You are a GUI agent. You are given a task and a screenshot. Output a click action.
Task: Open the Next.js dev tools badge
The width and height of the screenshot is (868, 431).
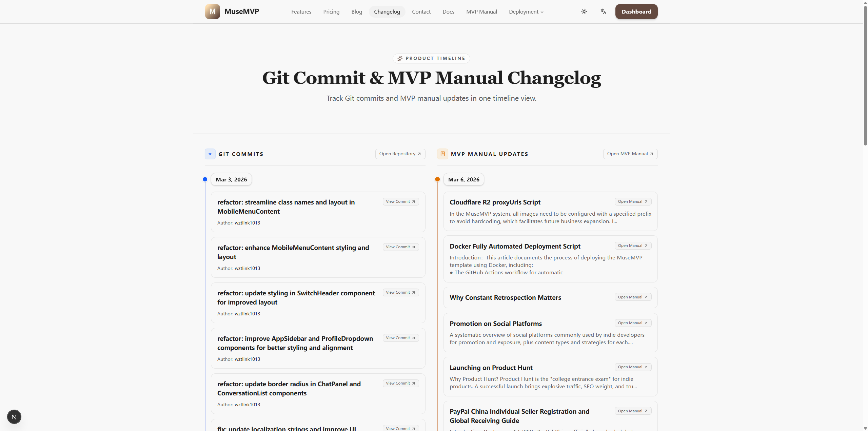(x=14, y=417)
